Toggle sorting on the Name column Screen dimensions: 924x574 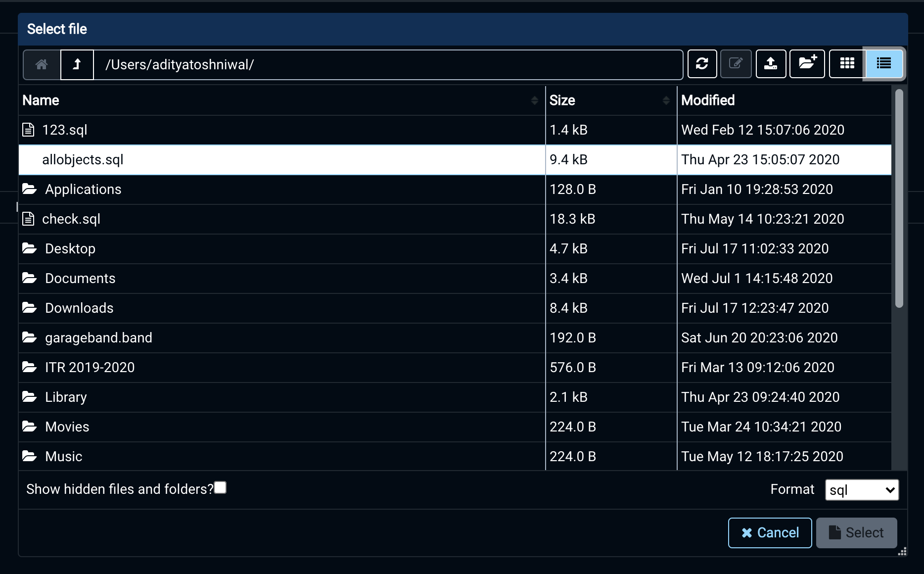click(x=534, y=100)
